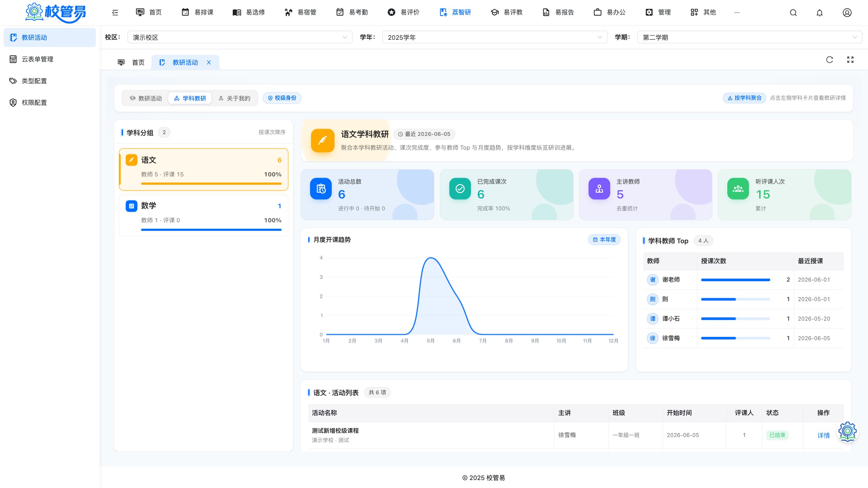Click 最近 2026-06-05 badge
This screenshot has width=868, height=488.
coord(424,134)
